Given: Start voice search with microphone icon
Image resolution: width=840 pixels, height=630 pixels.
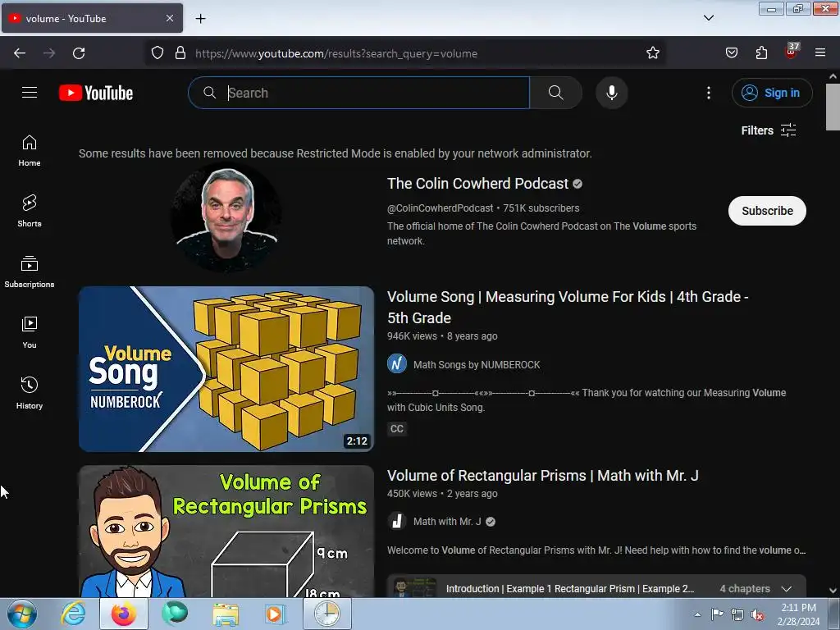Looking at the screenshot, I should pos(611,93).
